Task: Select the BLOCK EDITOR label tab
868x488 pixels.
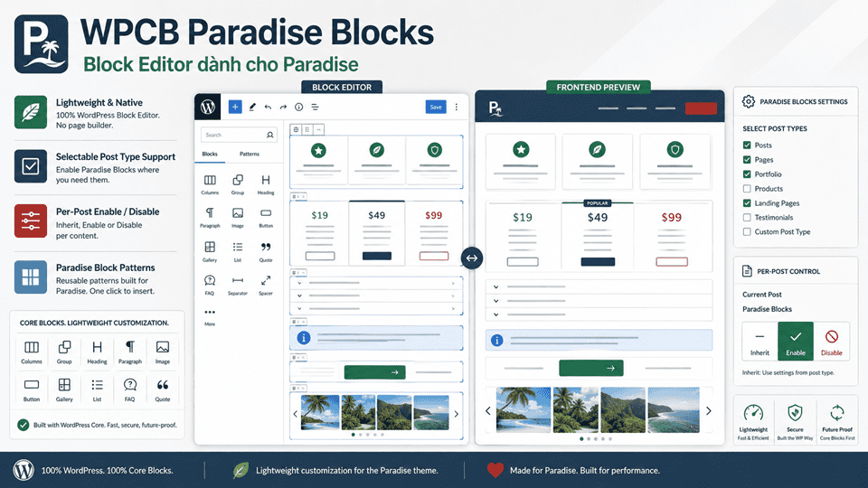Action: pos(342,87)
